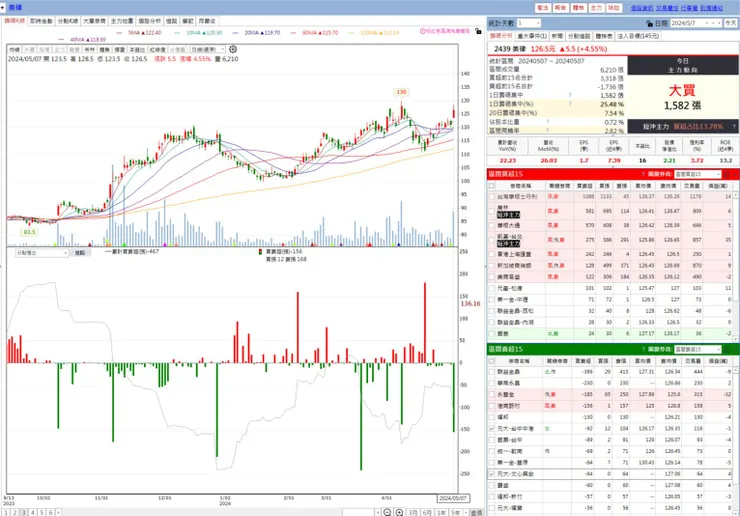Toggle the lock icon next to 日期
This screenshot has height=516, width=740.
[649, 23]
